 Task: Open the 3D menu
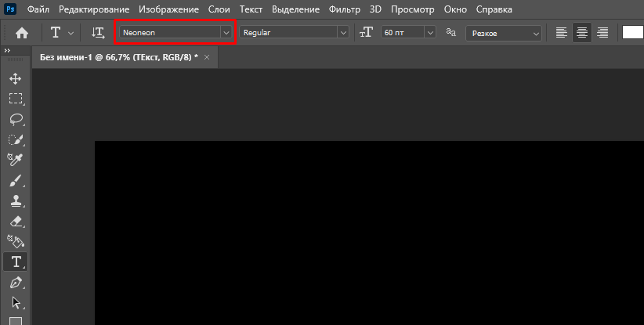point(375,9)
